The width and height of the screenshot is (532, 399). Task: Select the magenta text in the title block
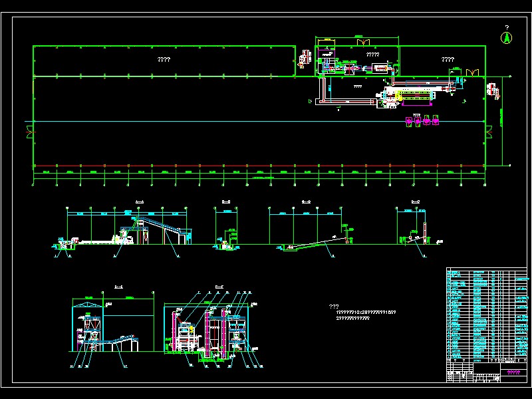pos(513,372)
